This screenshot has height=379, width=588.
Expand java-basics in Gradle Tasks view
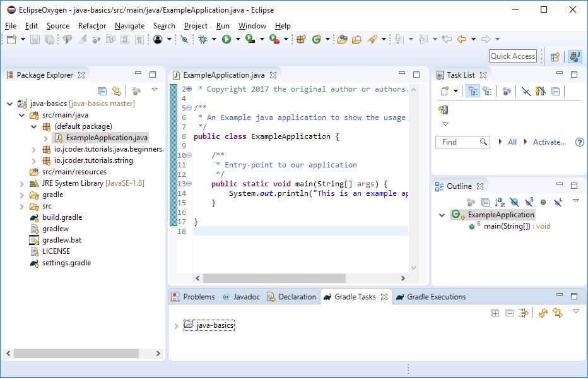tap(176, 326)
